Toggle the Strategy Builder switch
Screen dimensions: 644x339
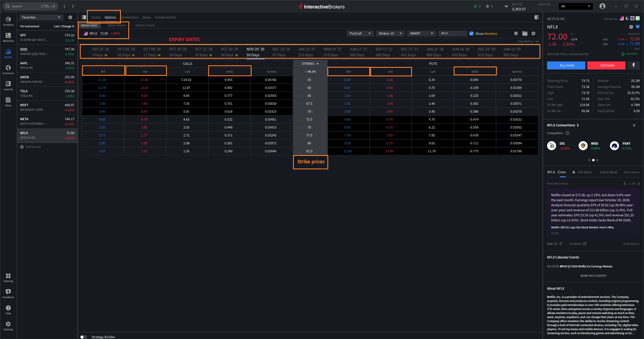(x=84, y=337)
